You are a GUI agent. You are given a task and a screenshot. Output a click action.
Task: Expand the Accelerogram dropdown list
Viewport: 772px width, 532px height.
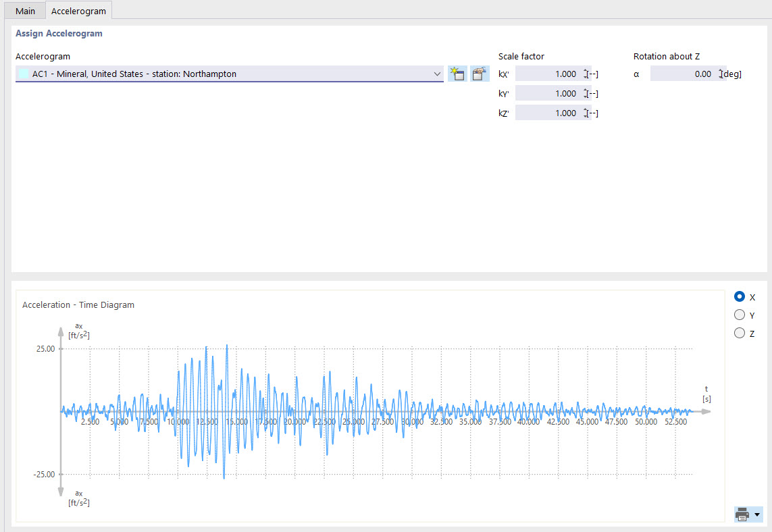click(x=437, y=74)
